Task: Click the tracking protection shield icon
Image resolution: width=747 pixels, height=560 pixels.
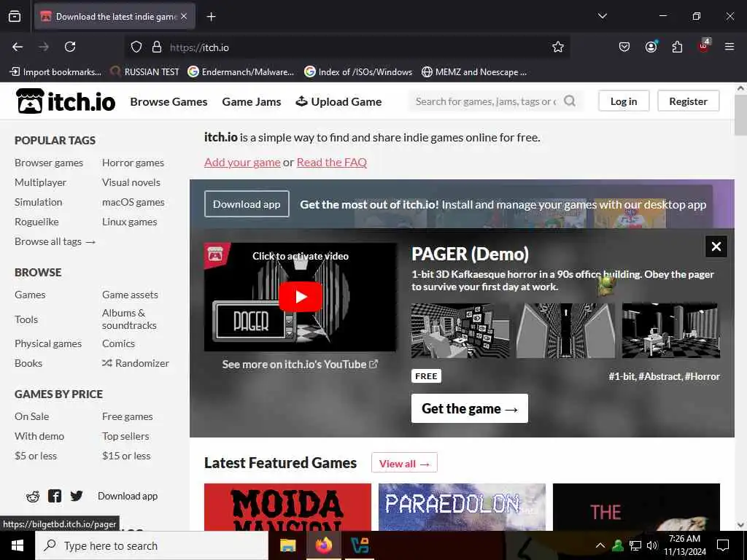Action: coord(136,47)
